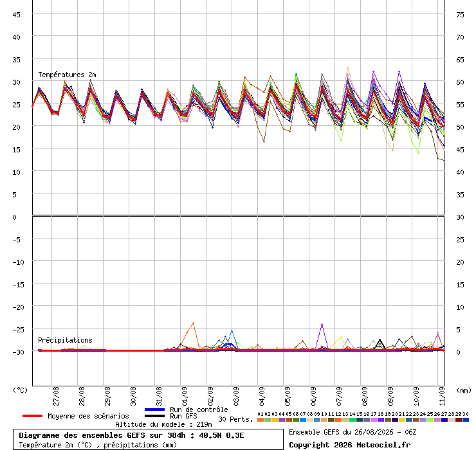Viewport: 476px width, 450px height.
Task: Click the 'Température 2m (°C) , précipitations (mm)' subtitle
Action: coord(98,445)
